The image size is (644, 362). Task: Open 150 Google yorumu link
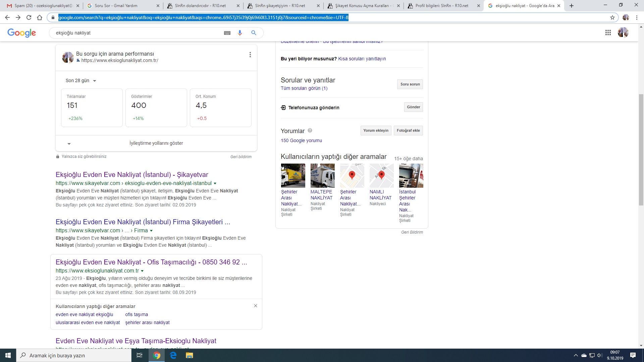click(x=301, y=140)
